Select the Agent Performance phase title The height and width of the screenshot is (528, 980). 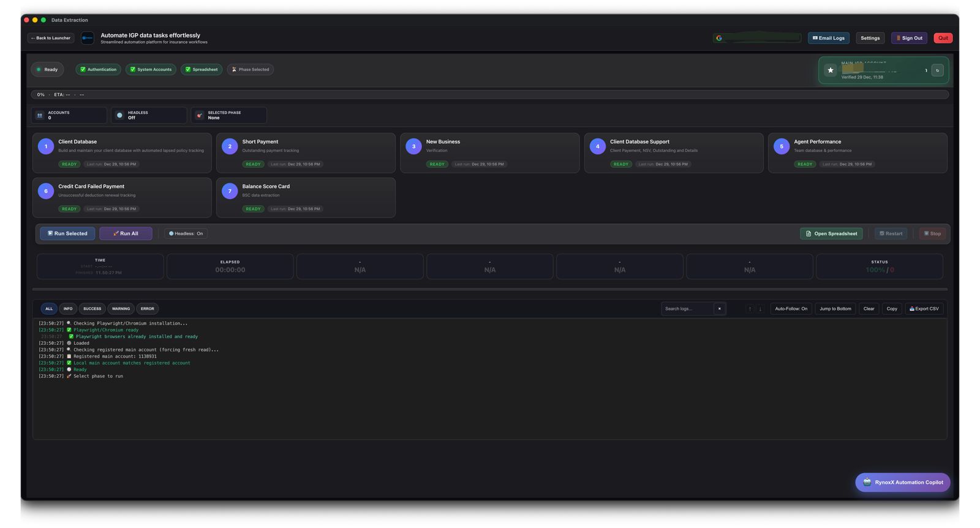817,141
